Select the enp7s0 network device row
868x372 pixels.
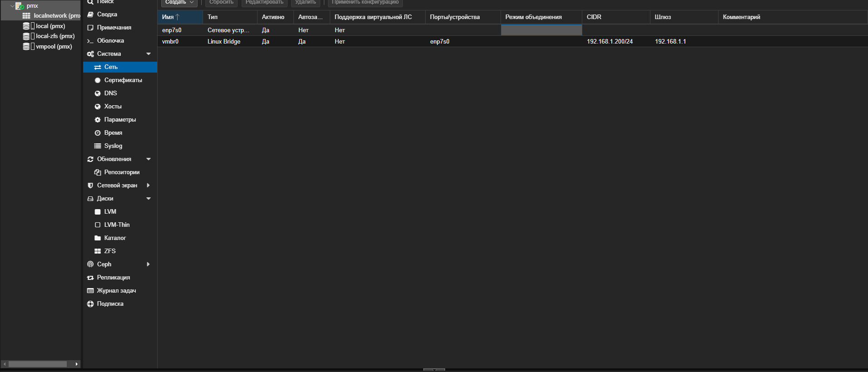click(x=512, y=30)
